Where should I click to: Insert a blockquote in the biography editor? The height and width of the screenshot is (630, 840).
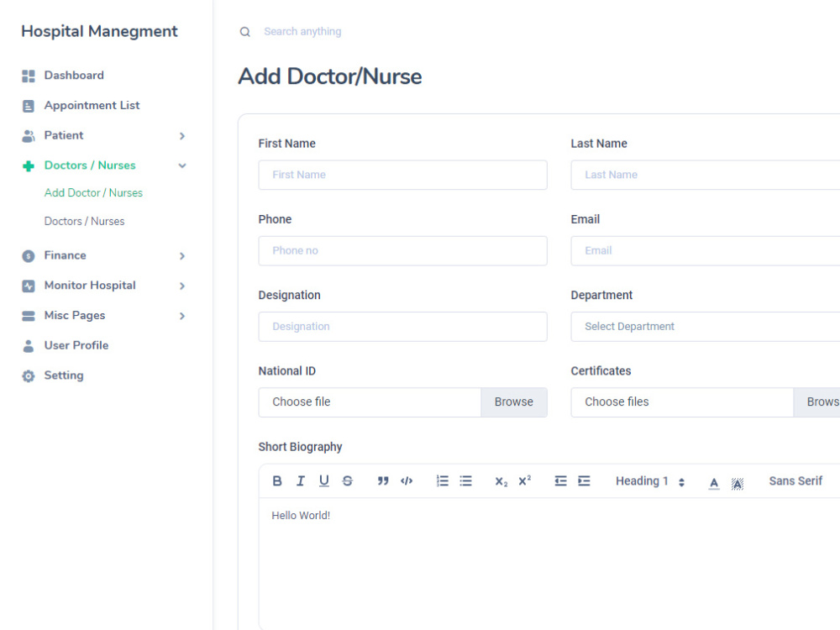[x=382, y=480]
